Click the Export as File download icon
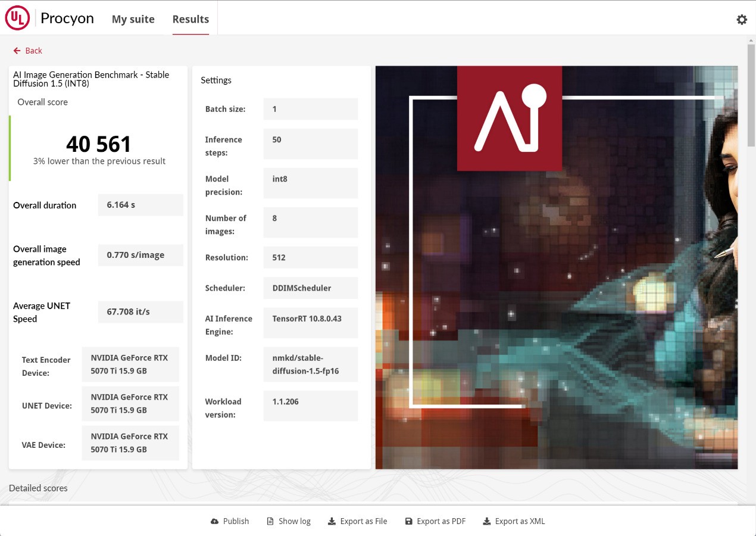Image resolution: width=756 pixels, height=536 pixels. (x=332, y=521)
